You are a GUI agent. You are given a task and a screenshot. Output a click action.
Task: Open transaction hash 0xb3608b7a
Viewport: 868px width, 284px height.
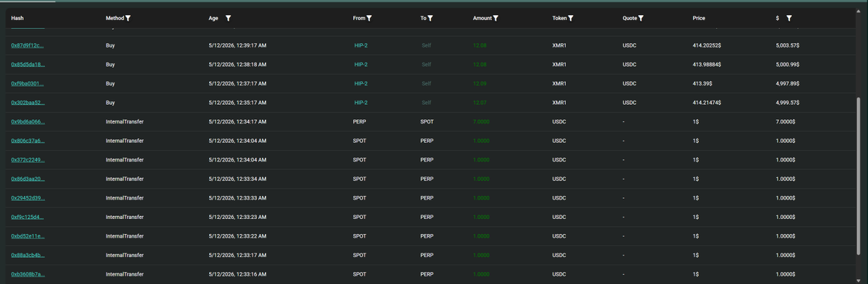click(27, 275)
